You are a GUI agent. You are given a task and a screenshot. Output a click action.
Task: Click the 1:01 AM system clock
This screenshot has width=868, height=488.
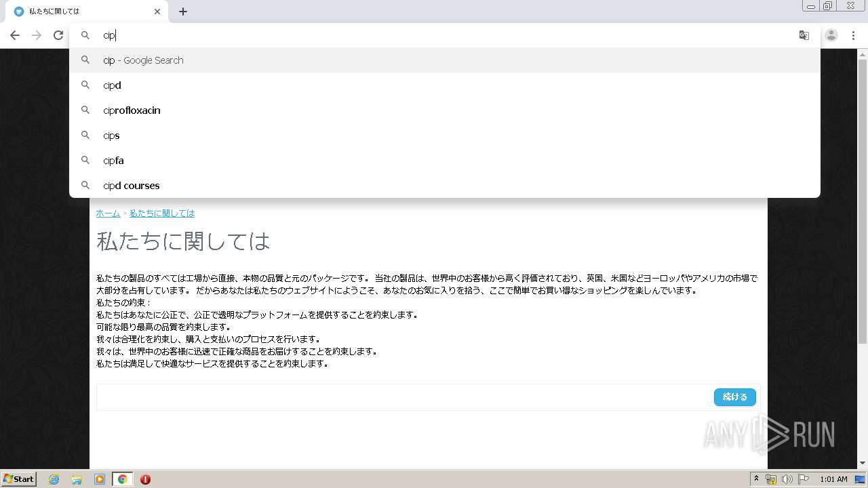pyautogui.click(x=833, y=479)
